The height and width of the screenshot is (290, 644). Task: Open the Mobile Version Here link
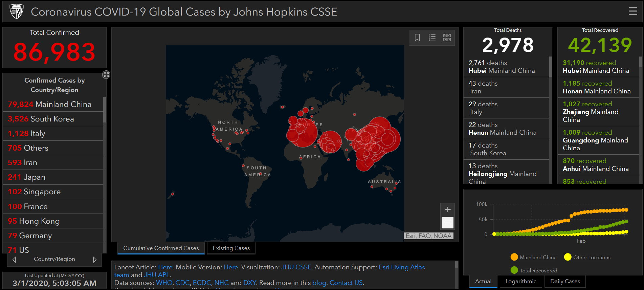click(x=231, y=267)
